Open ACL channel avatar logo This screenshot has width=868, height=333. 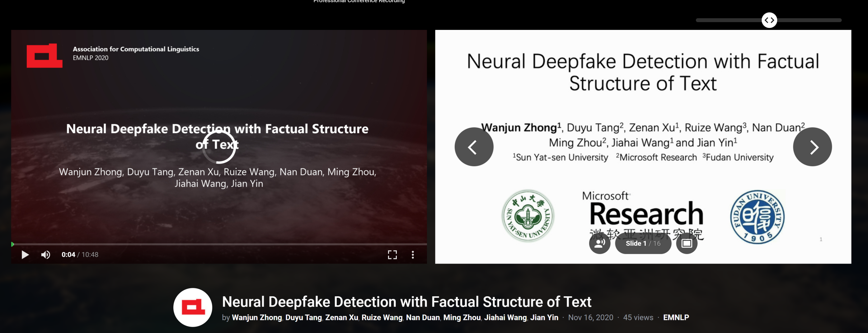coord(193,307)
